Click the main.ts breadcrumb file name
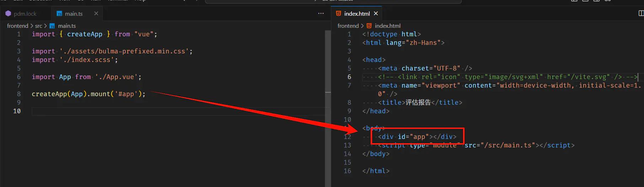The width and height of the screenshot is (644, 187). pyautogui.click(x=67, y=26)
